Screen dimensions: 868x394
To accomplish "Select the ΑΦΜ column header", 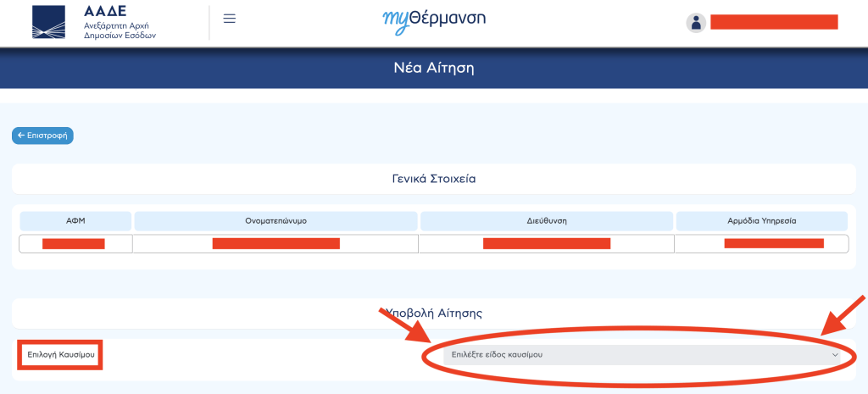I will click(x=75, y=221).
